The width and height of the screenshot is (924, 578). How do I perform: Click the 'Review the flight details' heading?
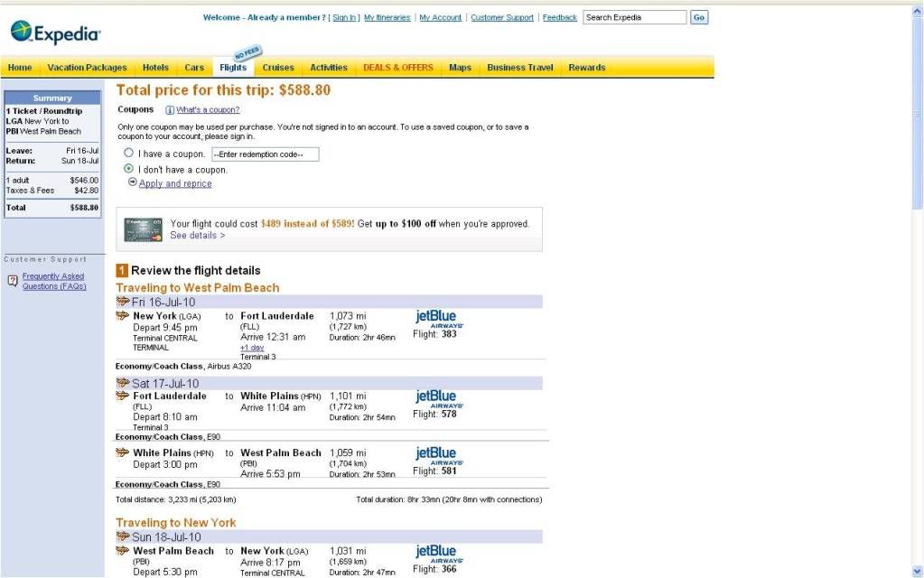(196, 270)
